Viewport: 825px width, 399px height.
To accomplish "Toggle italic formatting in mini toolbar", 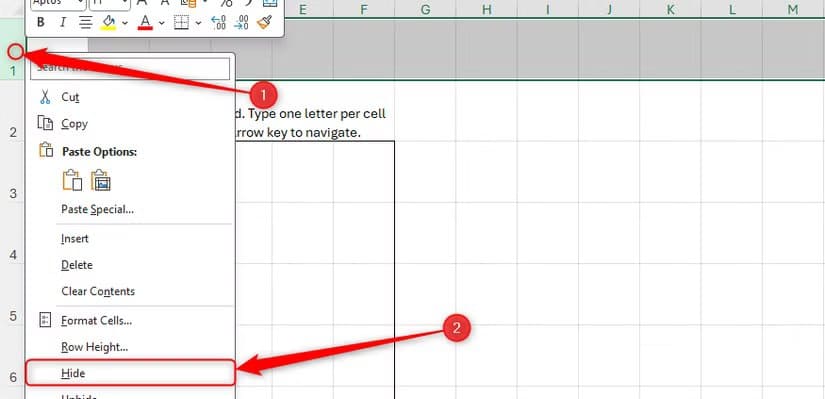I will pyautogui.click(x=63, y=22).
